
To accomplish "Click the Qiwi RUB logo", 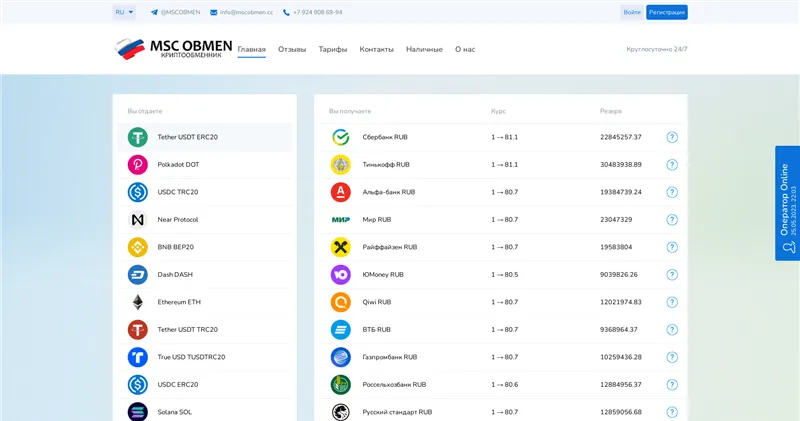I will pos(340,302).
